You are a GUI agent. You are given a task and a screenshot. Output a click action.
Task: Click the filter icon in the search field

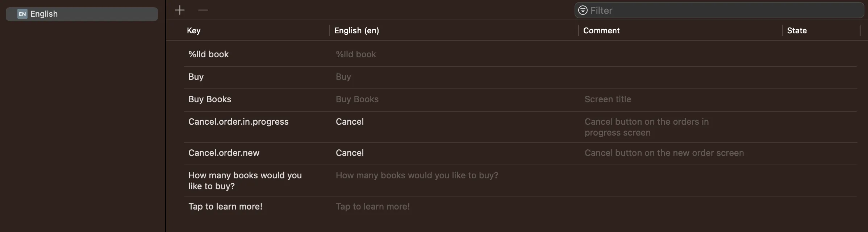pyautogui.click(x=583, y=10)
